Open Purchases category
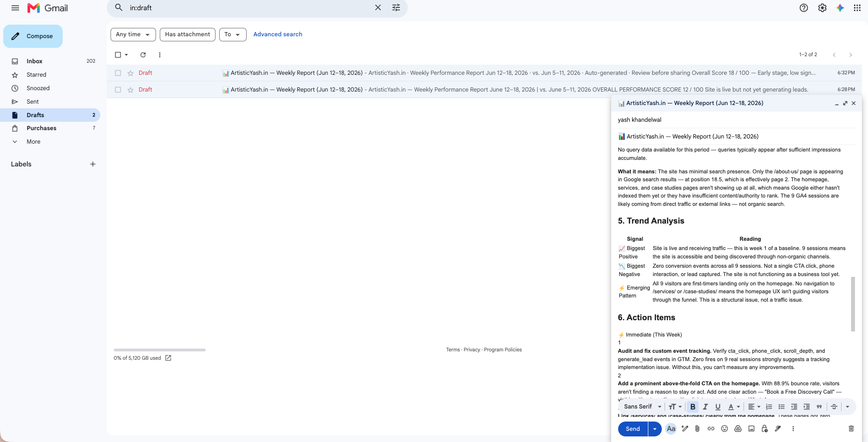This screenshot has height=442, width=868. pos(50,128)
